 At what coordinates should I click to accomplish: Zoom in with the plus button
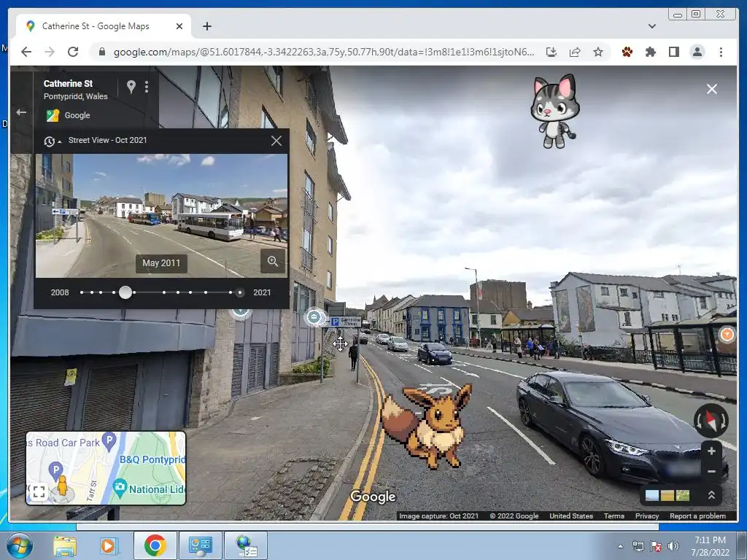[x=712, y=451]
